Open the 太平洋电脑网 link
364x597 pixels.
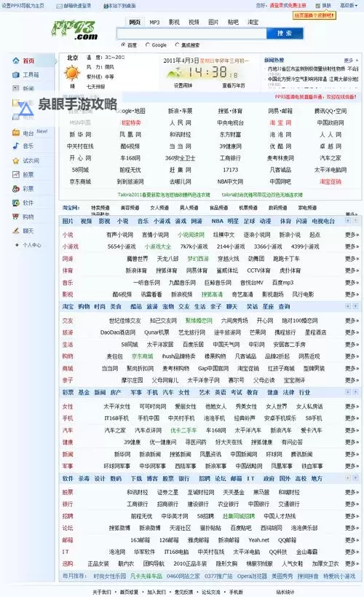pos(331,169)
